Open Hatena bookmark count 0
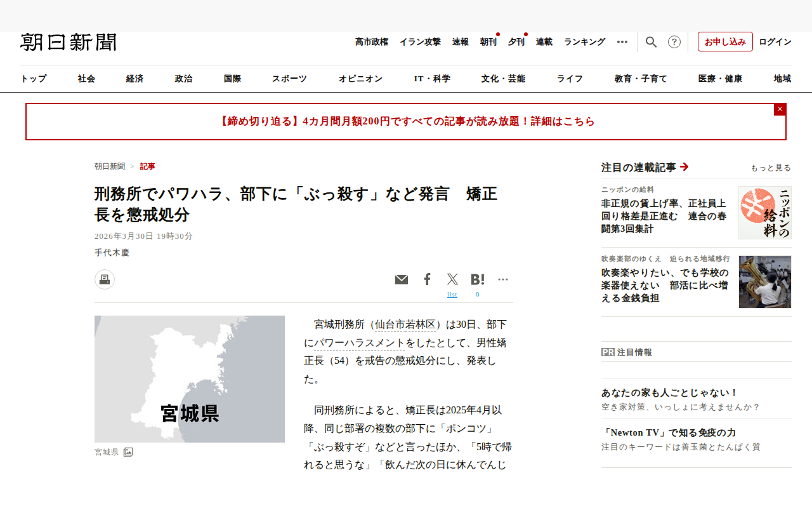This screenshot has width=812, height=508. point(478,295)
